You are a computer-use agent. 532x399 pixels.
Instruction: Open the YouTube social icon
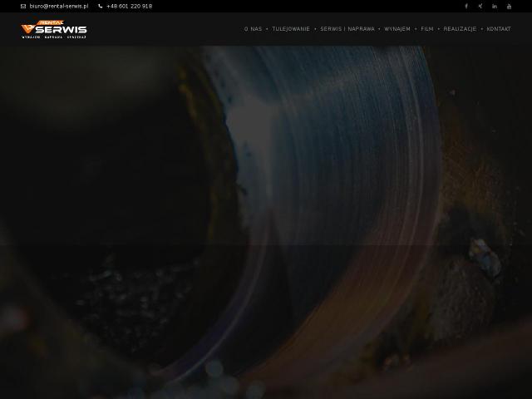tap(509, 6)
